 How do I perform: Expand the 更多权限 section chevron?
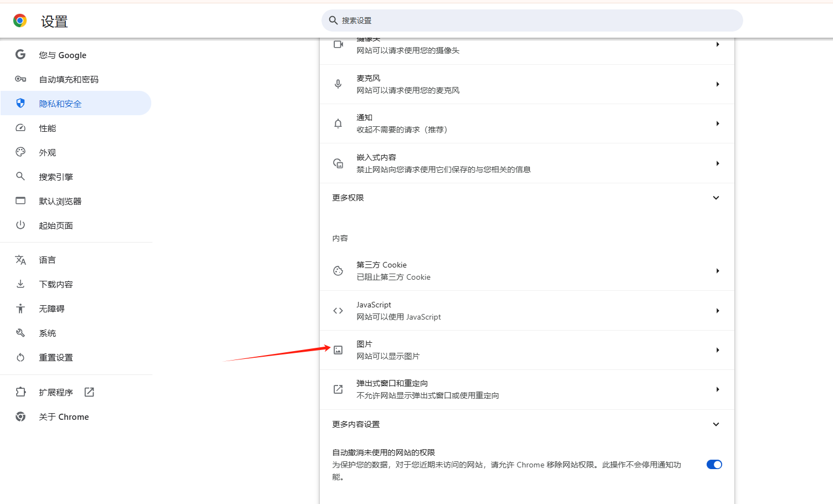[716, 198]
